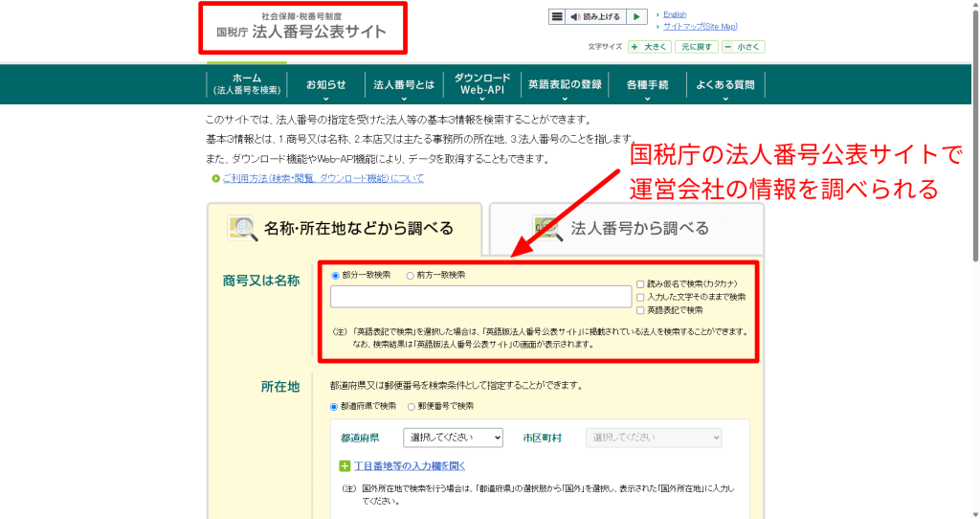
Task: Expand the 各種手続 menu
Action: tap(648, 84)
